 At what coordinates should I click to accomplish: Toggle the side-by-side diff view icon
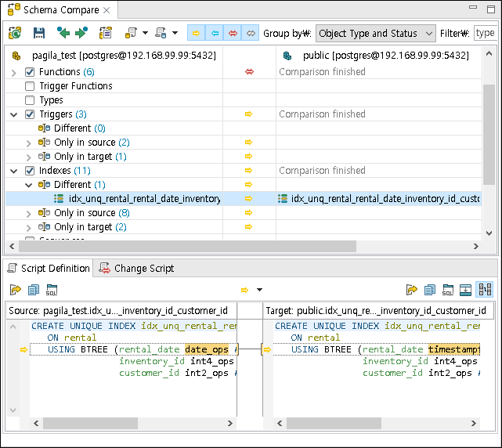pyautogui.click(x=485, y=290)
